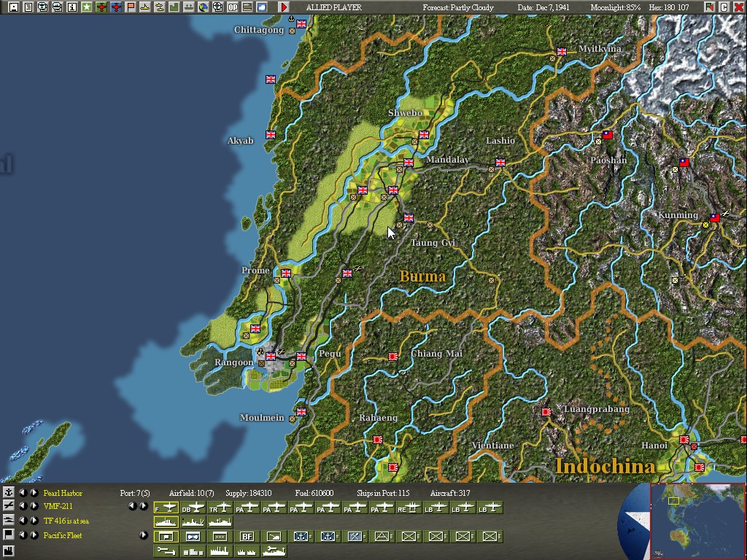Click the double yellow ships toolbar icon
Screen dimensions: 747x560
point(160,7)
